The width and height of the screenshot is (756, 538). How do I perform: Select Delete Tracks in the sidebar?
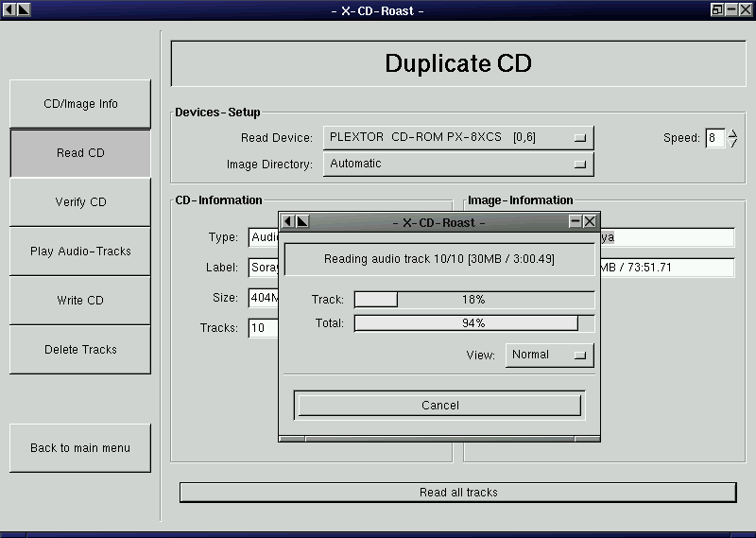click(x=80, y=350)
